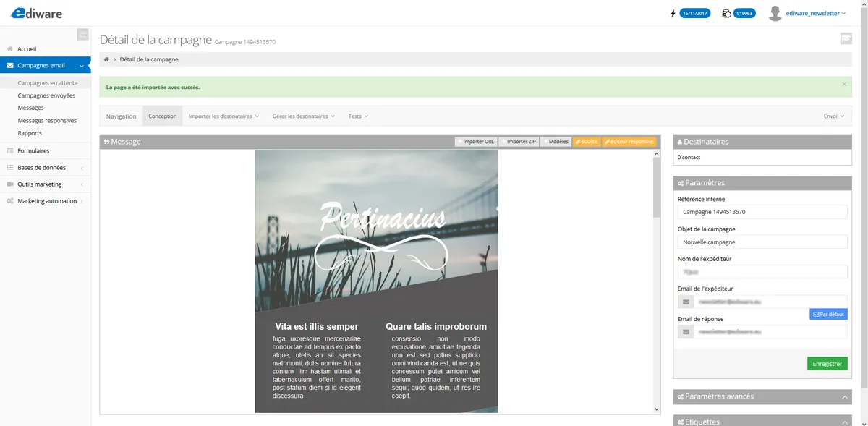This screenshot has height=426, width=868.
Task: Click the 919063 credits badge
Action: tap(744, 13)
